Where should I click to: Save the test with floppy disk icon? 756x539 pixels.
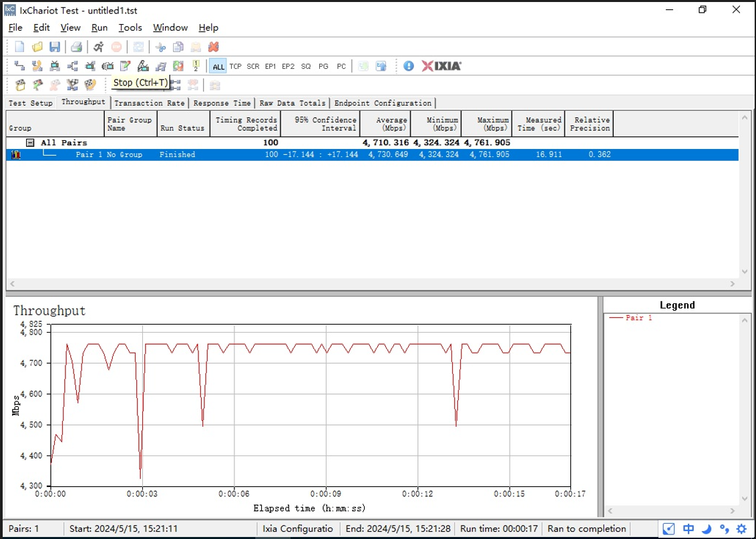55,47
